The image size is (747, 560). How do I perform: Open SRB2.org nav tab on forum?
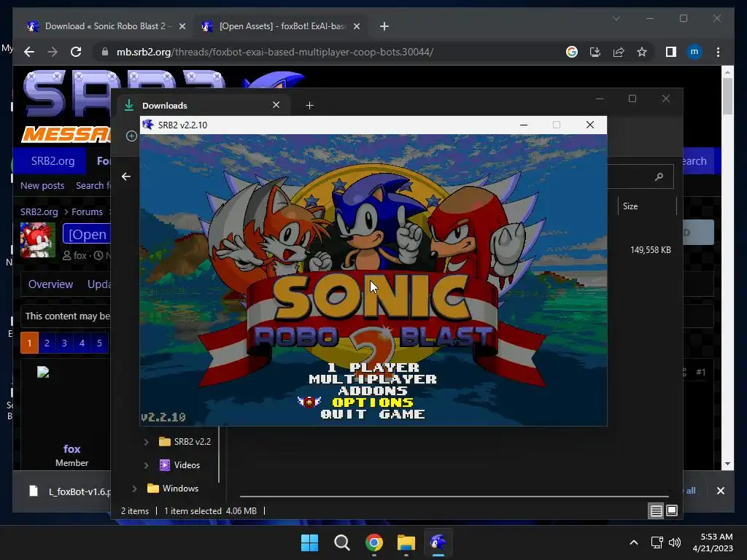[53, 161]
